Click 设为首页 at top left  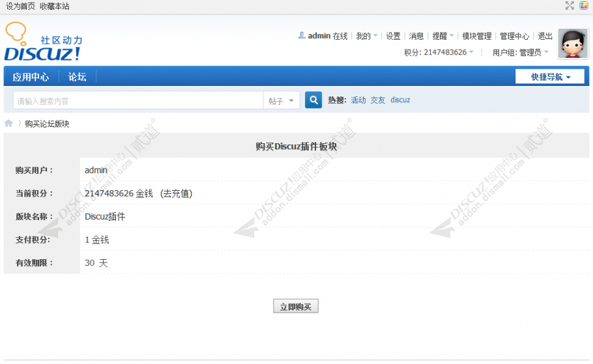coord(20,6)
